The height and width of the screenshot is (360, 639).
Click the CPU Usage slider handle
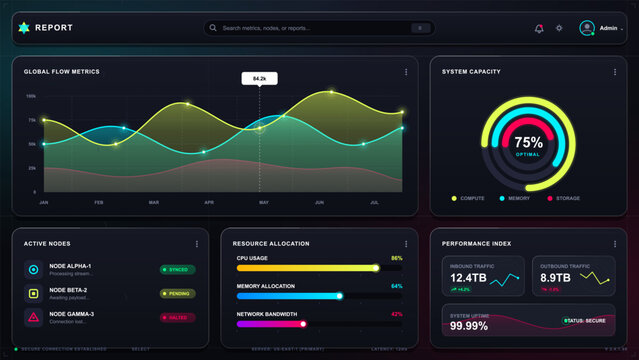[x=376, y=268]
